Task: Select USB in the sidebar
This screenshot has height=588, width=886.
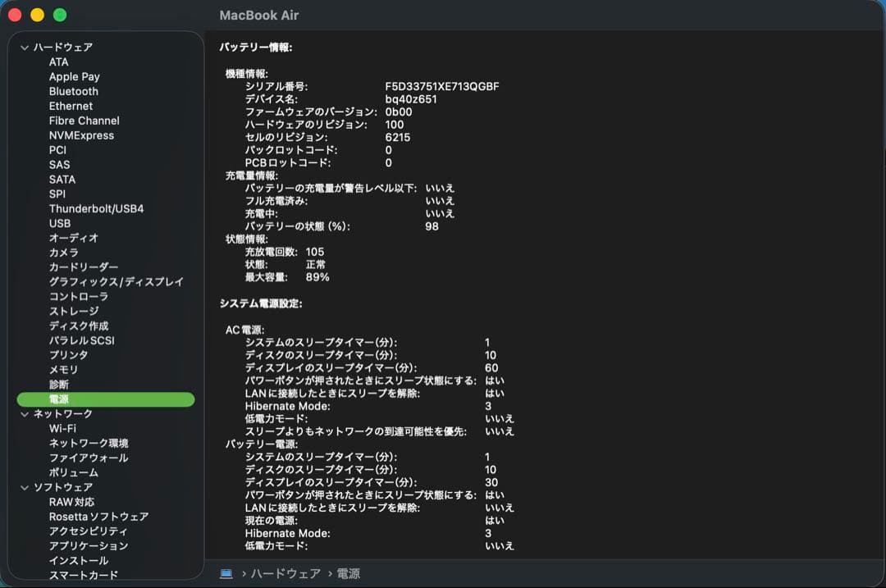Action: pyautogui.click(x=60, y=224)
